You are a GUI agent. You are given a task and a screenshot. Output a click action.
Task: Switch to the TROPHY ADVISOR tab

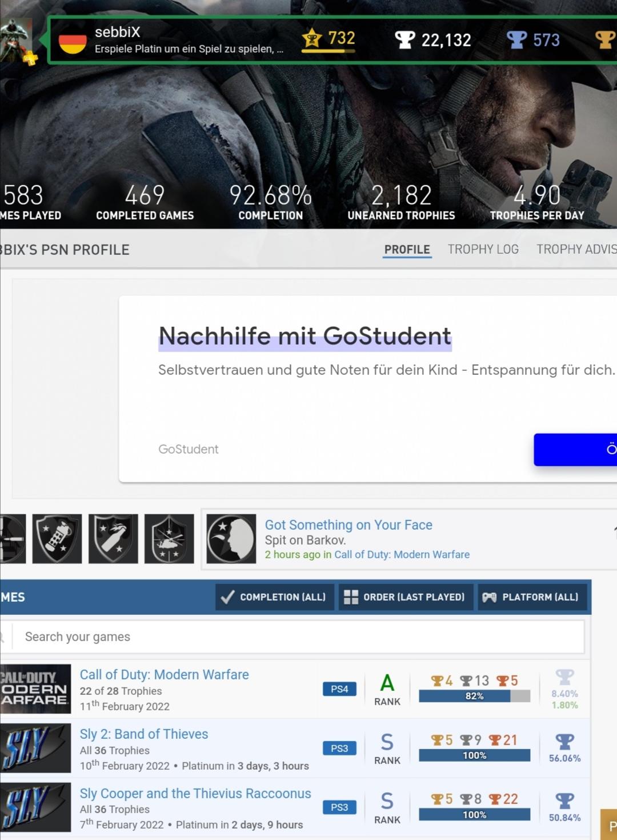576,250
